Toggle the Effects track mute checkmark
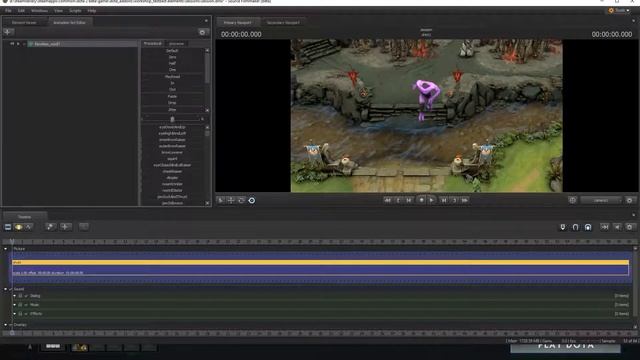640x360 pixels. coord(26,314)
